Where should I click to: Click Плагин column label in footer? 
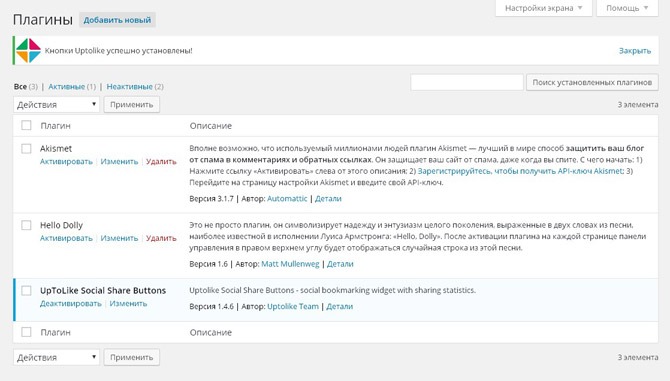(x=56, y=332)
